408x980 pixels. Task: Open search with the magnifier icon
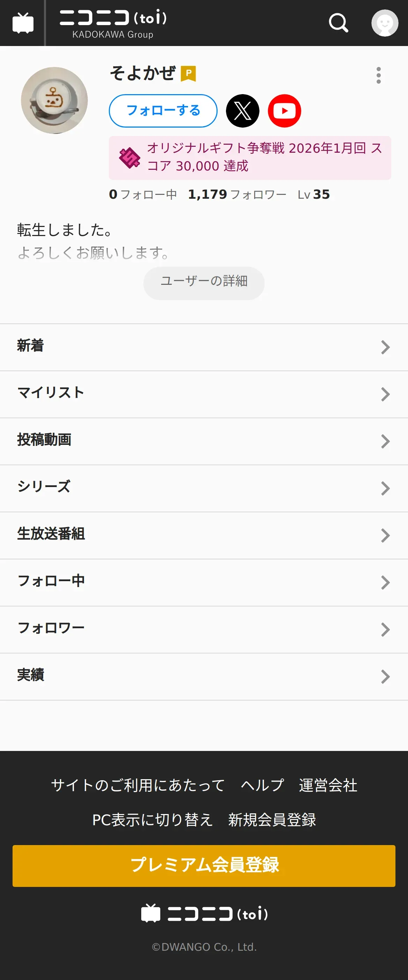pos(338,23)
